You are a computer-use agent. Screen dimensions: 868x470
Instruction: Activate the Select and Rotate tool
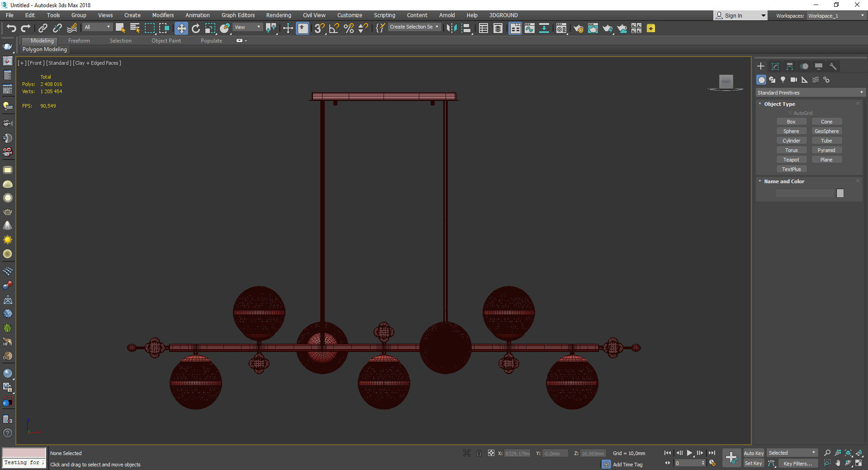point(195,28)
